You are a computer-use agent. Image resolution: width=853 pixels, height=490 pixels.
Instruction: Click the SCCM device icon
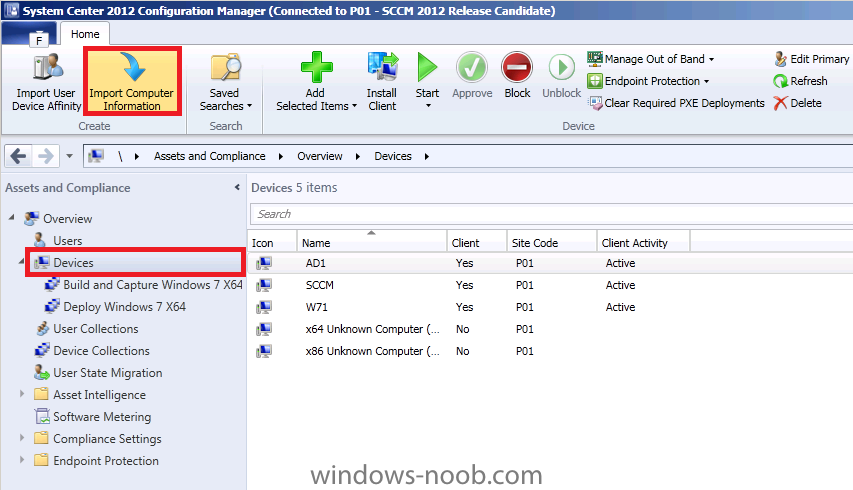pyautogui.click(x=264, y=285)
